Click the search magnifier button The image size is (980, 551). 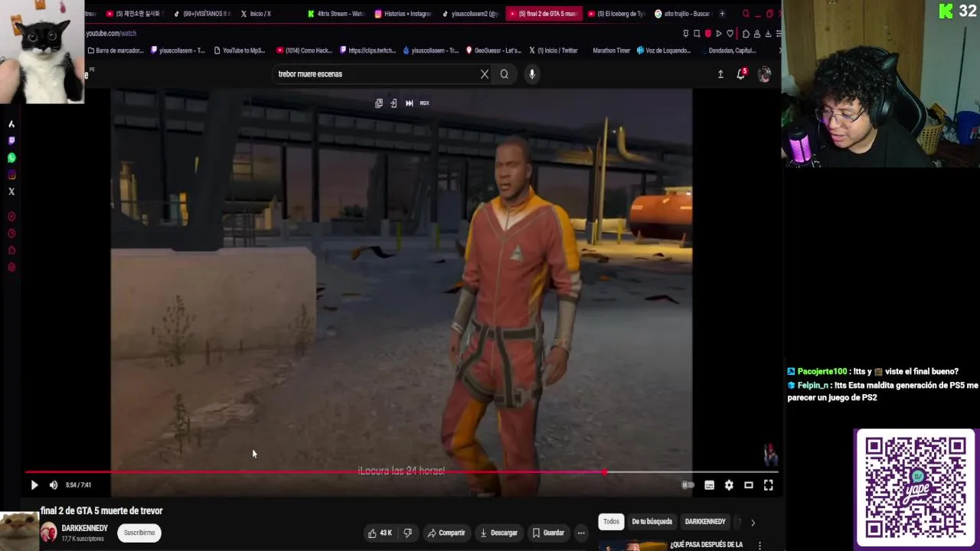click(x=505, y=74)
